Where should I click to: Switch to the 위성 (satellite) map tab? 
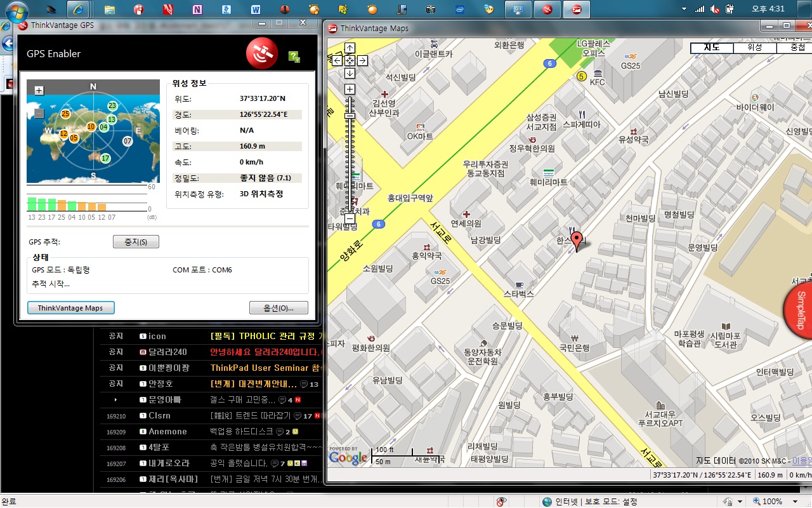point(754,47)
